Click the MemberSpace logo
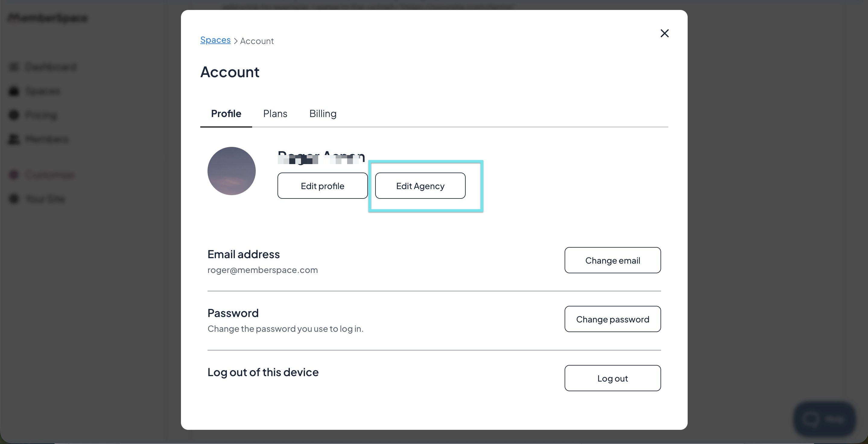 [48, 17]
